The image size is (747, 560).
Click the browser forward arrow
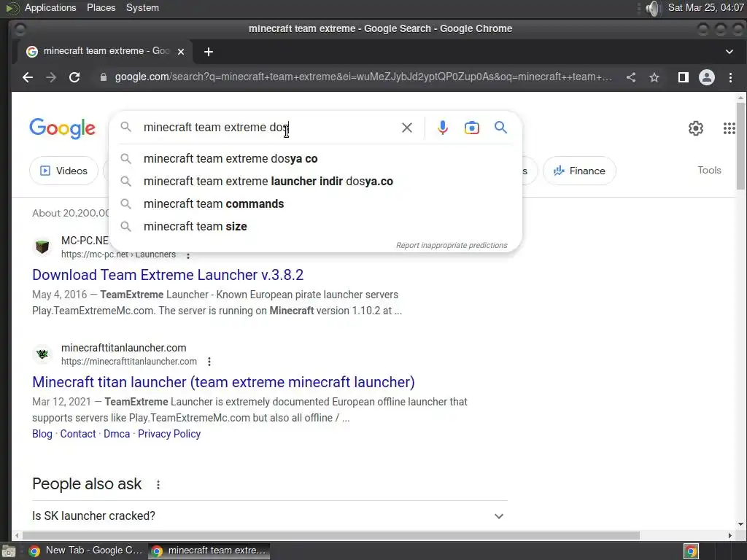click(x=51, y=77)
